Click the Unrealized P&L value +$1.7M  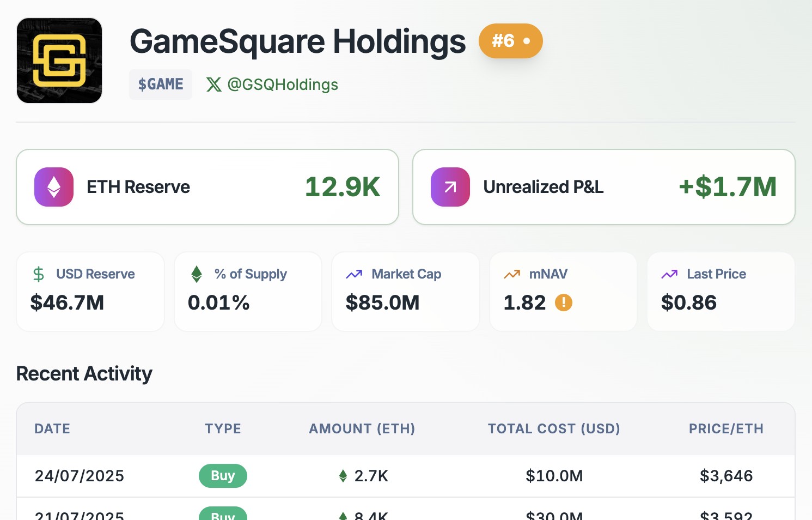point(728,187)
